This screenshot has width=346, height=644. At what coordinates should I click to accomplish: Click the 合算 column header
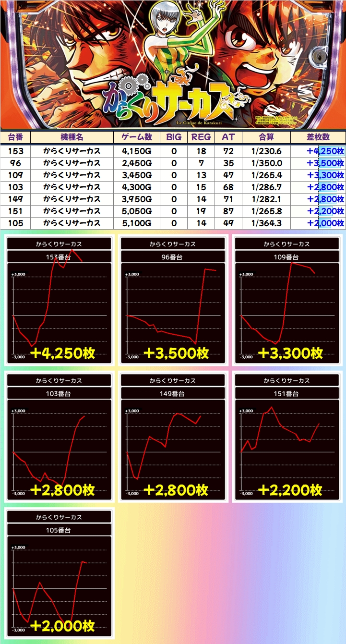(x=266, y=137)
